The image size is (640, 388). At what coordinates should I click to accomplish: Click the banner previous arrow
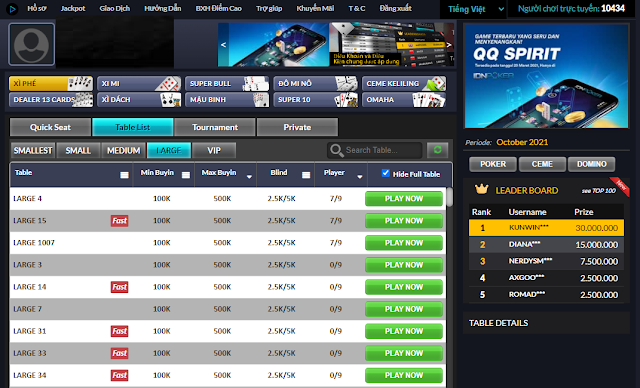coord(223,44)
